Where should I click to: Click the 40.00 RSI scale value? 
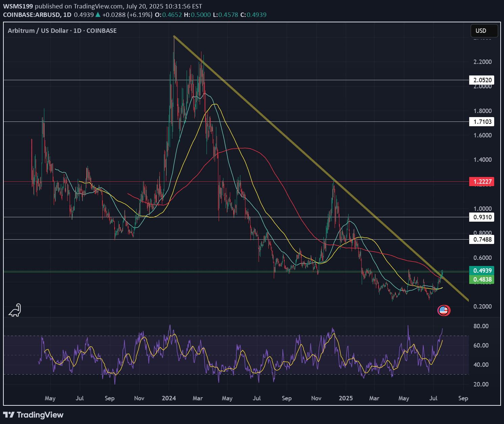[x=481, y=365]
